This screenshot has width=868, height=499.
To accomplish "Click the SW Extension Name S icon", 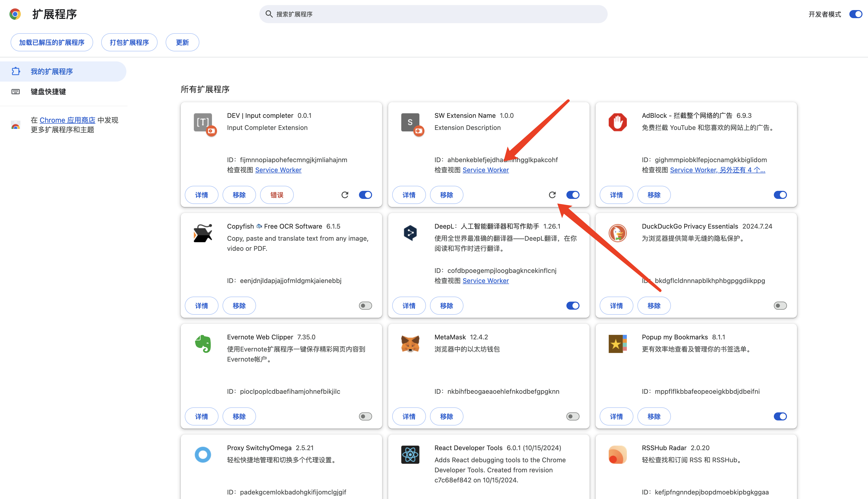I will pos(410,122).
